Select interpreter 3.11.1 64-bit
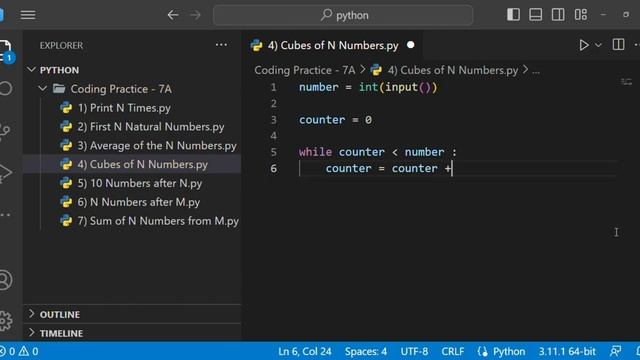Viewport: 640px width, 360px height. tap(567, 351)
